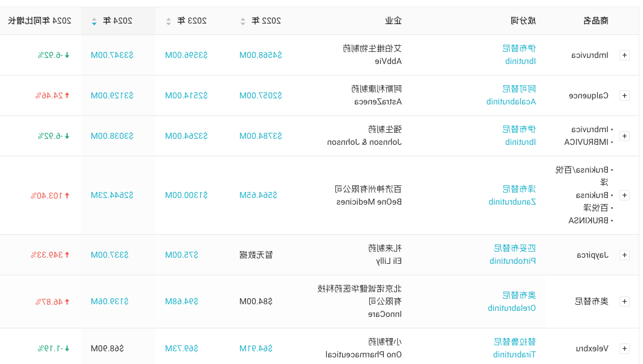Select the 礼来制药 Eli Lilly company cell
The width and height of the screenshot is (643, 364).
pos(385,255)
